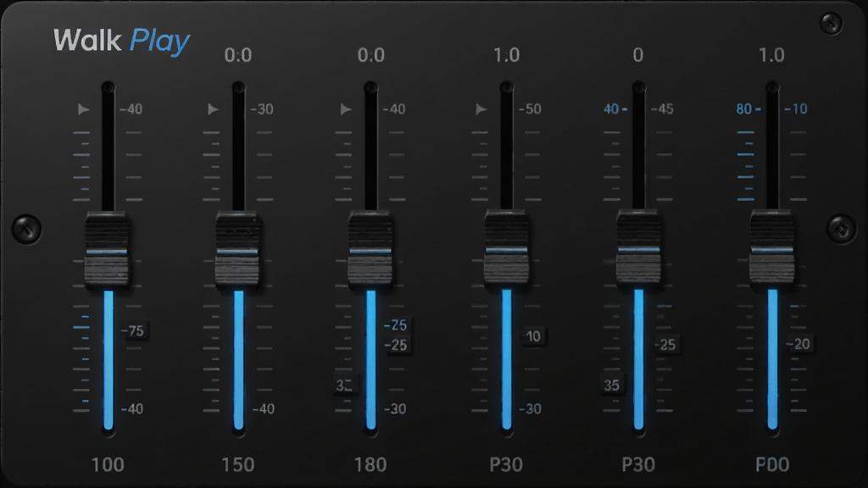Viewport: 868px width, 488px height.
Task: Click the blue 40 scale label
Action: click(611, 109)
